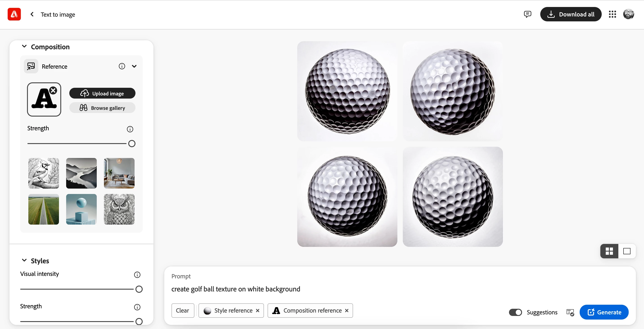The image size is (644, 329).
Task: Remove the uploaded reference image thumbnail
Action: click(x=53, y=90)
